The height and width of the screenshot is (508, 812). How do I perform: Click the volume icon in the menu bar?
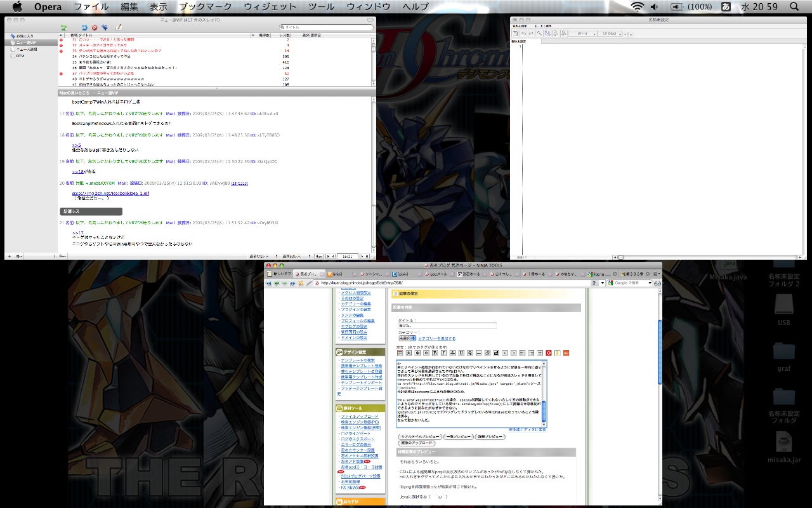(x=655, y=7)
